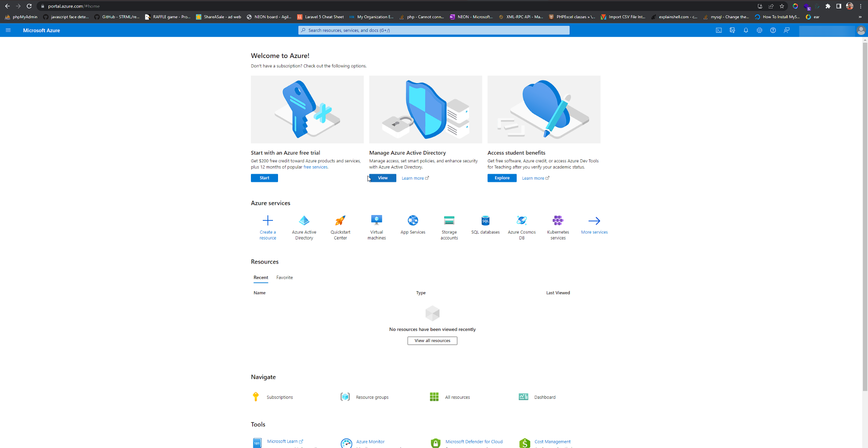Open SQL databases service
The height and width of the screenshot is (448, 868).
coord(485,220)
